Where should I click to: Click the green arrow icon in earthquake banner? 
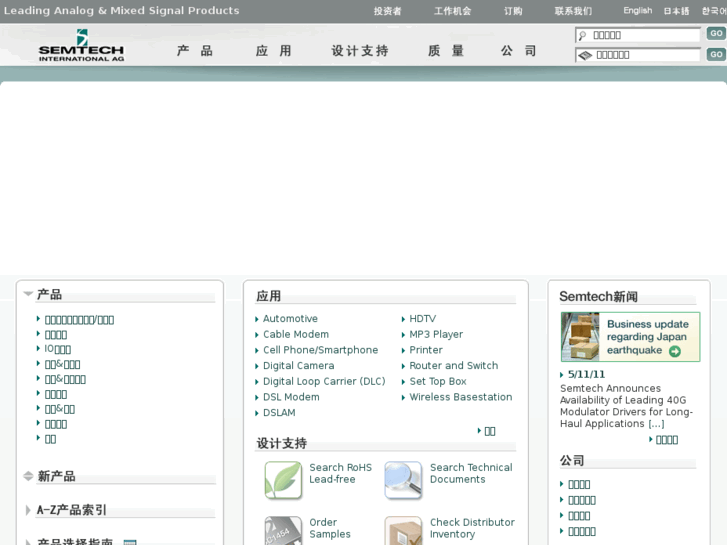coord(675,351)
